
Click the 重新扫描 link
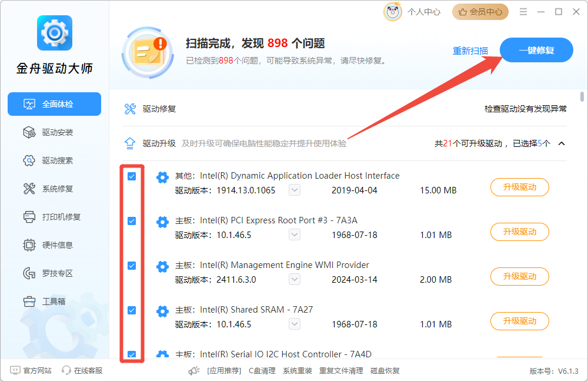pos(470,51)
